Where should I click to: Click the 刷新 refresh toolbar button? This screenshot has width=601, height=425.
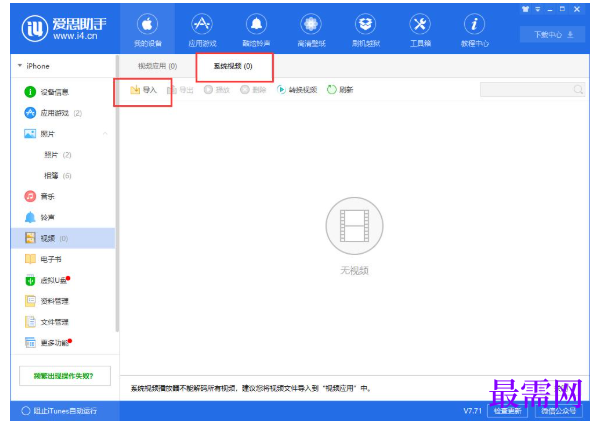[x=340, y=90]
